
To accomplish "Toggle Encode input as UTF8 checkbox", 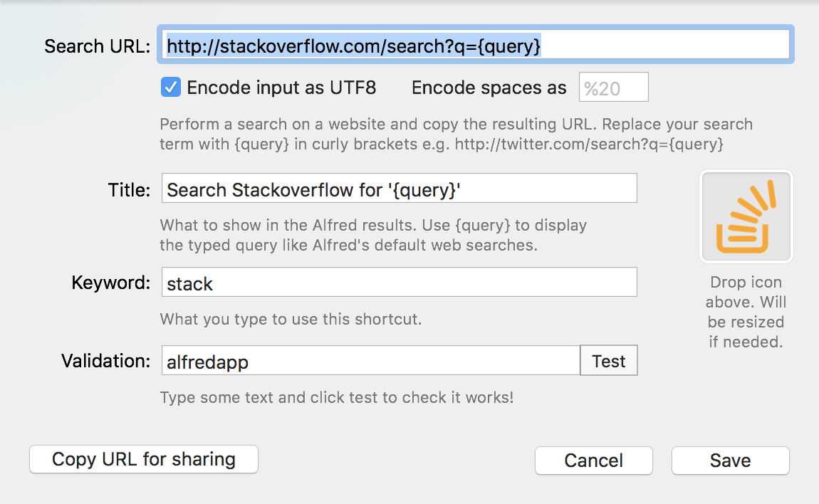I will click(x=171, y=88).
